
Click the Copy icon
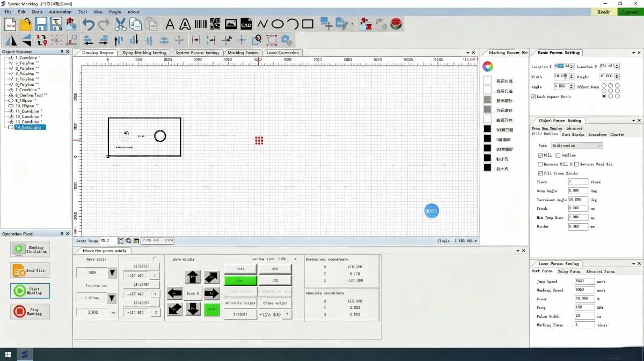pyautogui.click(x=135, y=24)
